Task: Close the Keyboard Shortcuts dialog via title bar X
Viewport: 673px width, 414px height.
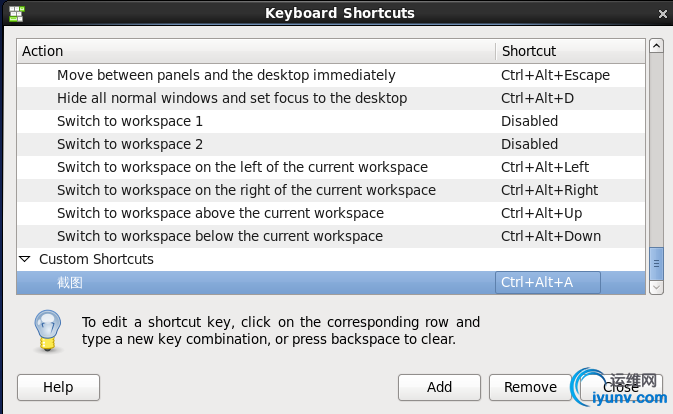Action: 658,13
